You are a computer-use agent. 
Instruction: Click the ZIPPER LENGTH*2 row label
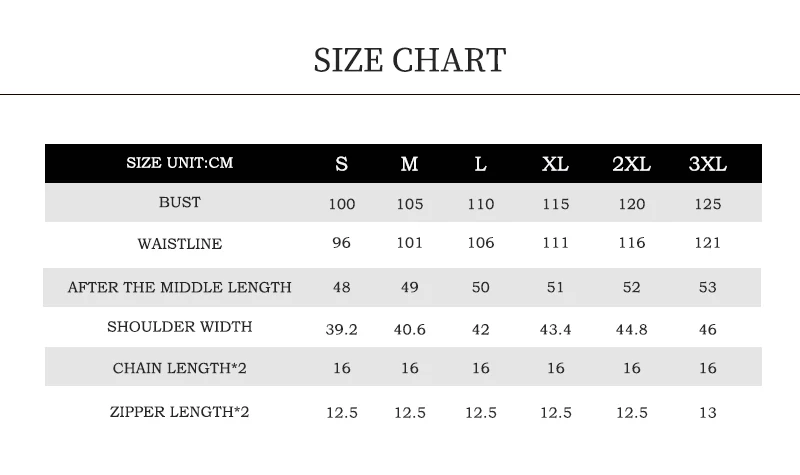[x=180, y=412]
